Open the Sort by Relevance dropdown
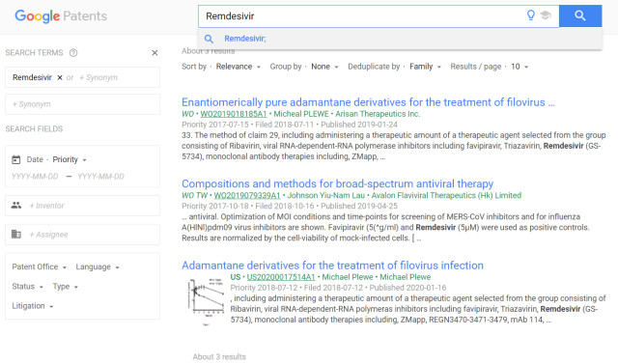Screen dimensions: 618x364 [239, 67]
